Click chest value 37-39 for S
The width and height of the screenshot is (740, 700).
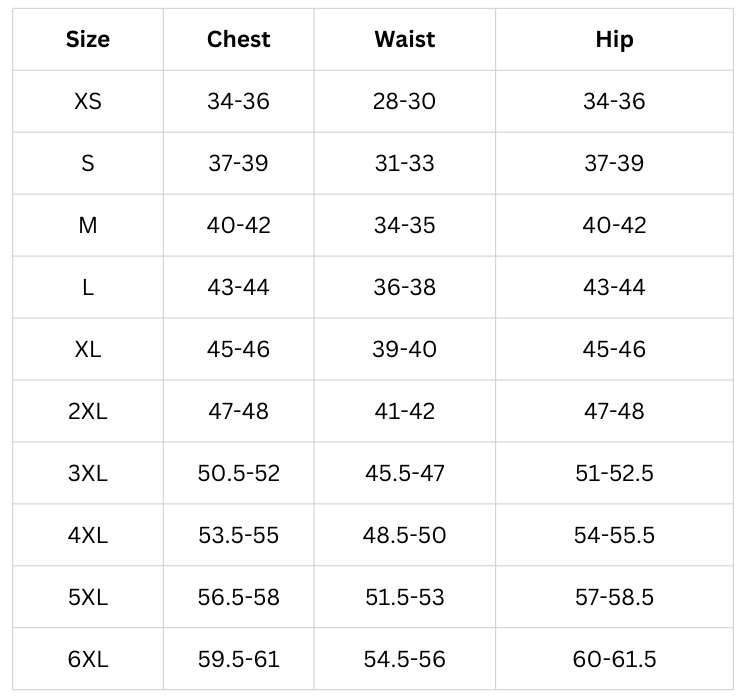239,164
